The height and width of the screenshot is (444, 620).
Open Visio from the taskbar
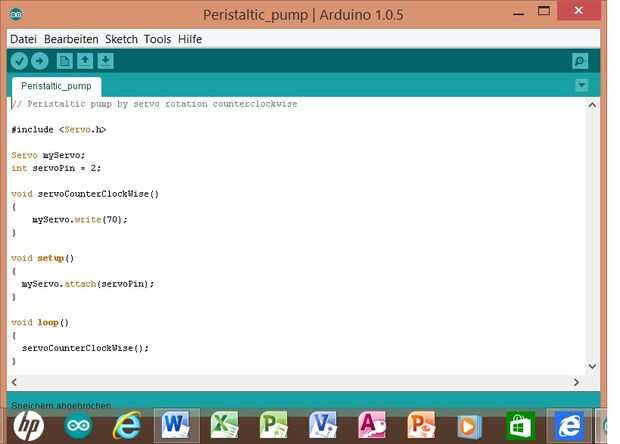[323, 425]
